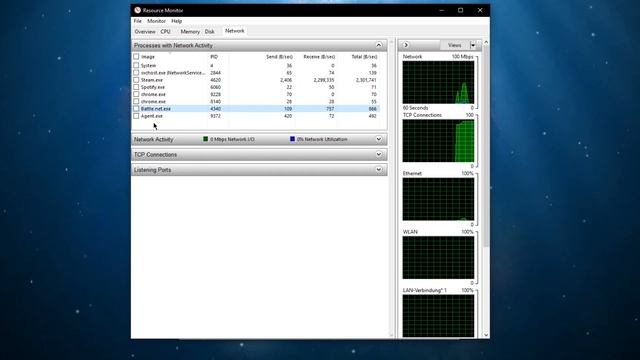Sort by Send (B/sec) column header

click(279, 57)
